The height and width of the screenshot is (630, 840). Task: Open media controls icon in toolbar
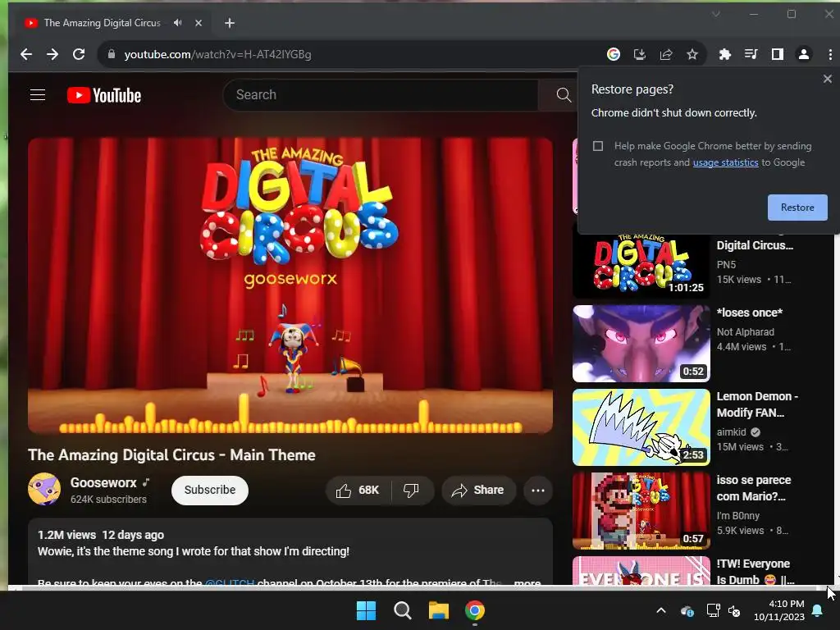[x=751, y=54]
